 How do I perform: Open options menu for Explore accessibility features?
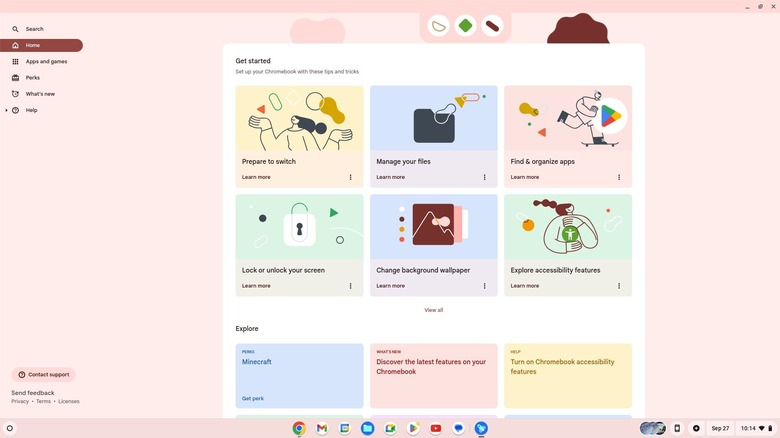pos(619,286)
